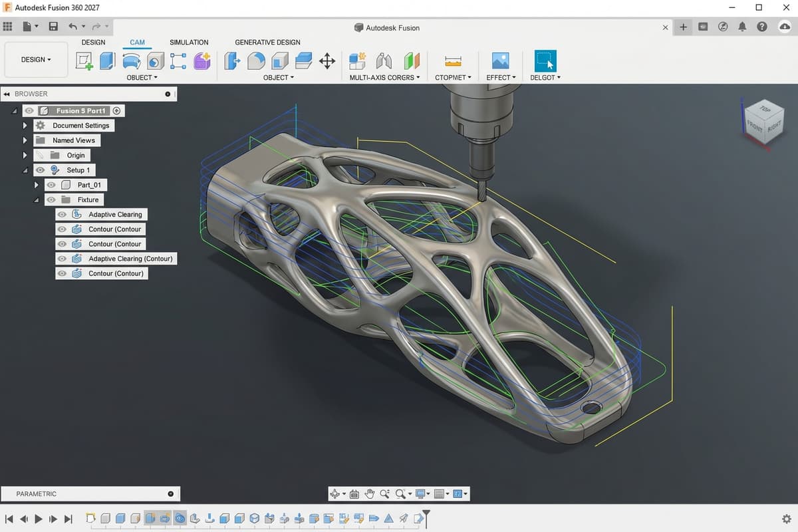Viewport: 798px width, 532px height.
Task: Switch to the DESIGN ribbon tab
Action: 93,42
